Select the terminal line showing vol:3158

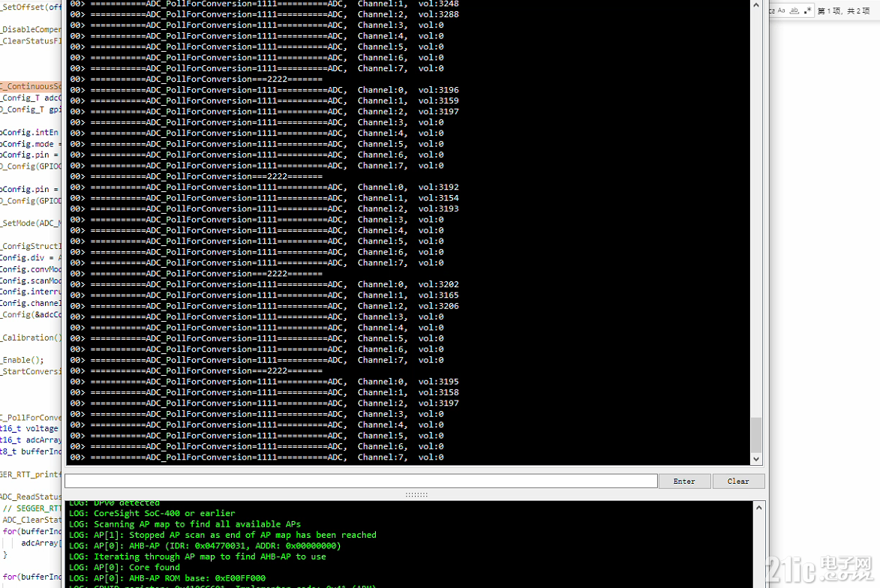[264, 392]
